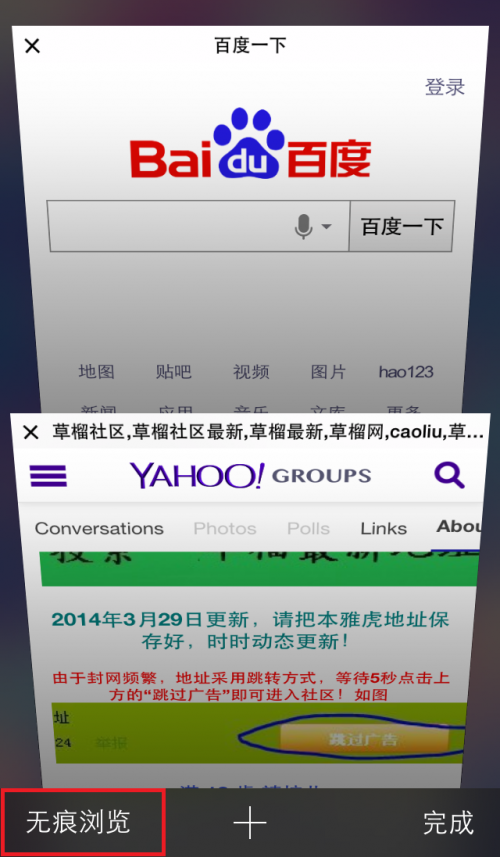Close the 草榴社区 tab card
The height and width of the screenshot is (857, 500).
click(x=31, y=432)
